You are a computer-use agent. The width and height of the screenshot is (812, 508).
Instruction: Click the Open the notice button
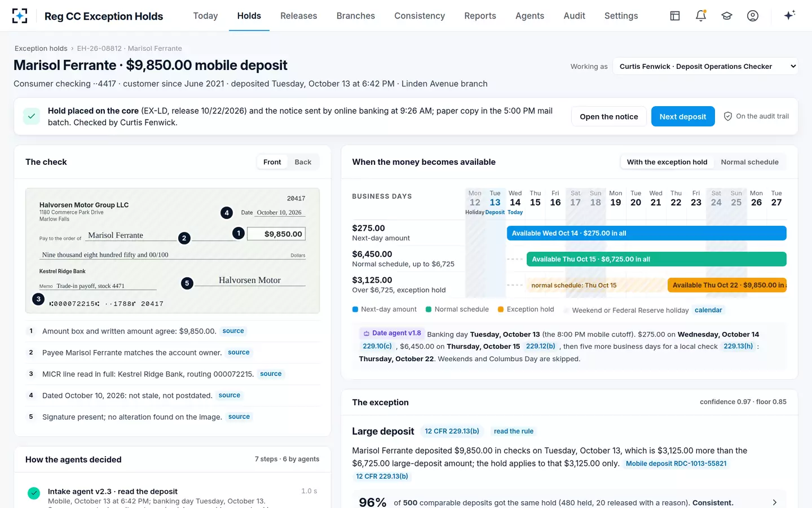(609, 116)
